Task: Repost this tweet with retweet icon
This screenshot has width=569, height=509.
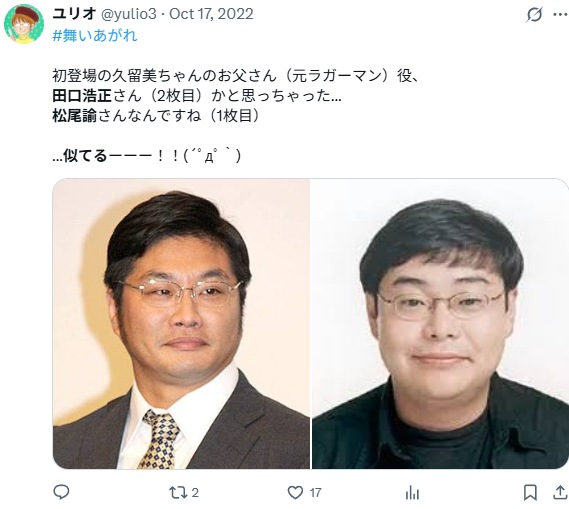Action: 178,492
